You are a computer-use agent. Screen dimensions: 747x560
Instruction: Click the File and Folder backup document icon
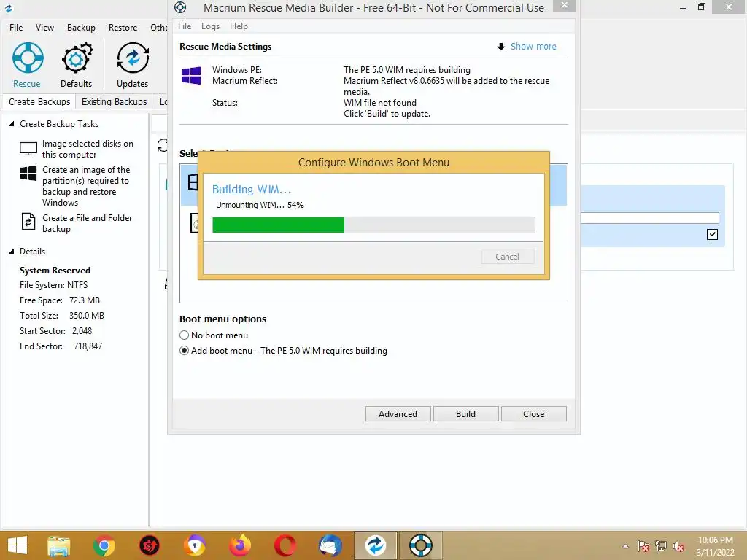(28, 222)
